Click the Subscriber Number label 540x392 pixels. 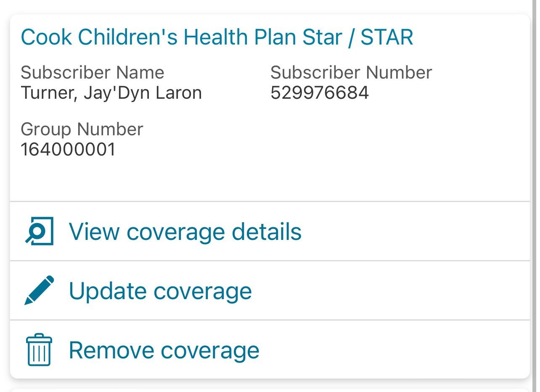click(351, 72)
